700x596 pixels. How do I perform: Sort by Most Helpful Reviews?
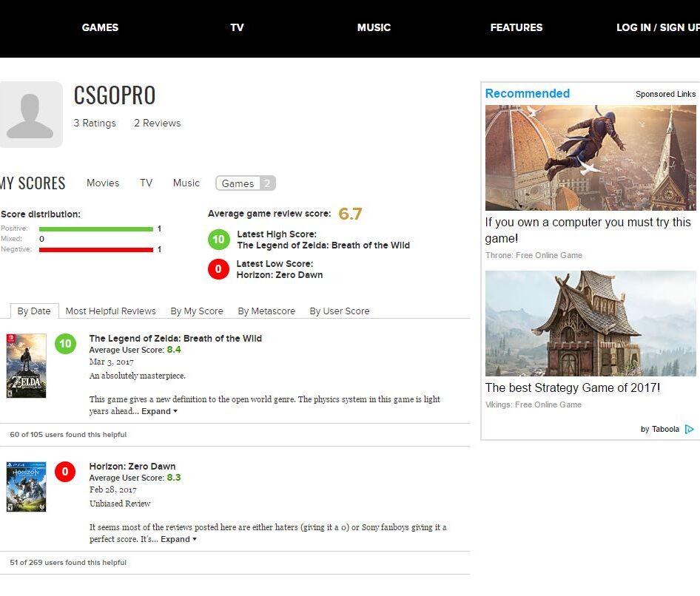pos(111,311)
